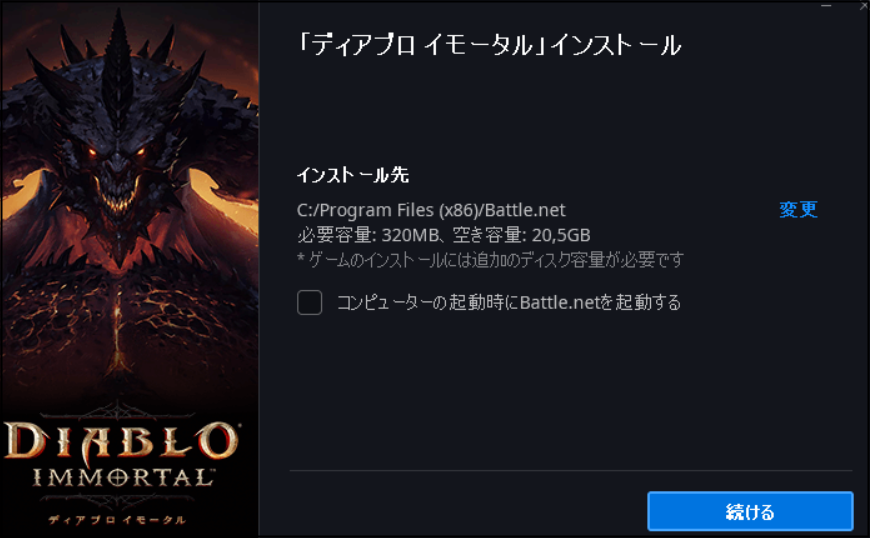This screenshot has height=538, width=870.
Task: Click the 空き容量: 20,5GB free space text
Action: pos(522,235)
